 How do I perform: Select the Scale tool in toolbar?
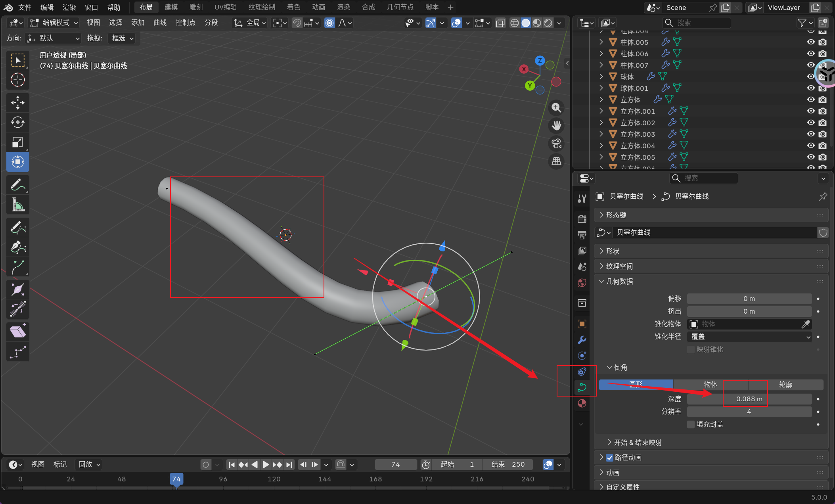point(17,142)
